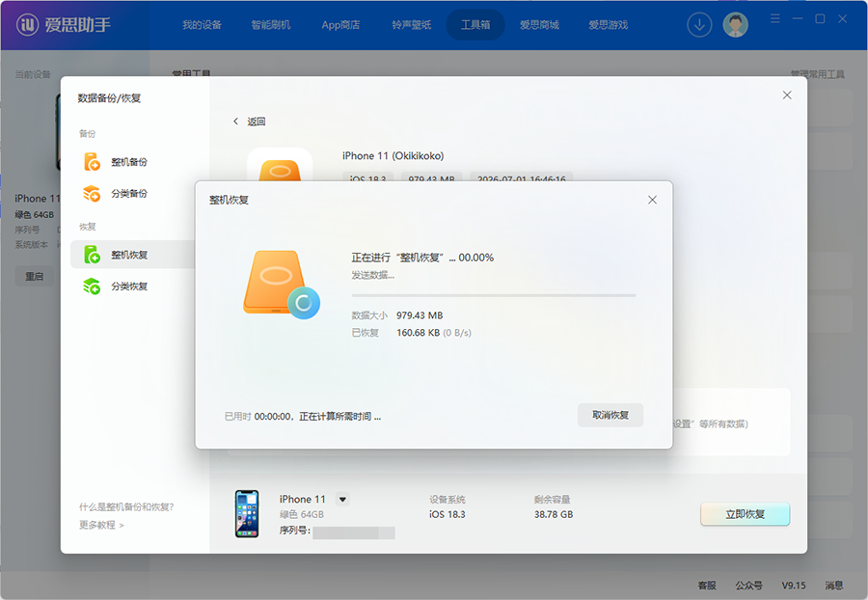Viewport: 868px width, 600px height.
Task: Click the 爱思助手 logo icon
Action: tap(27, 25)
